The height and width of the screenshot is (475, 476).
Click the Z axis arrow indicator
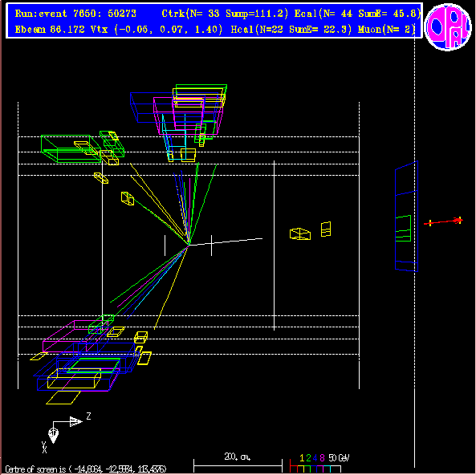click(x=76, y=421)
